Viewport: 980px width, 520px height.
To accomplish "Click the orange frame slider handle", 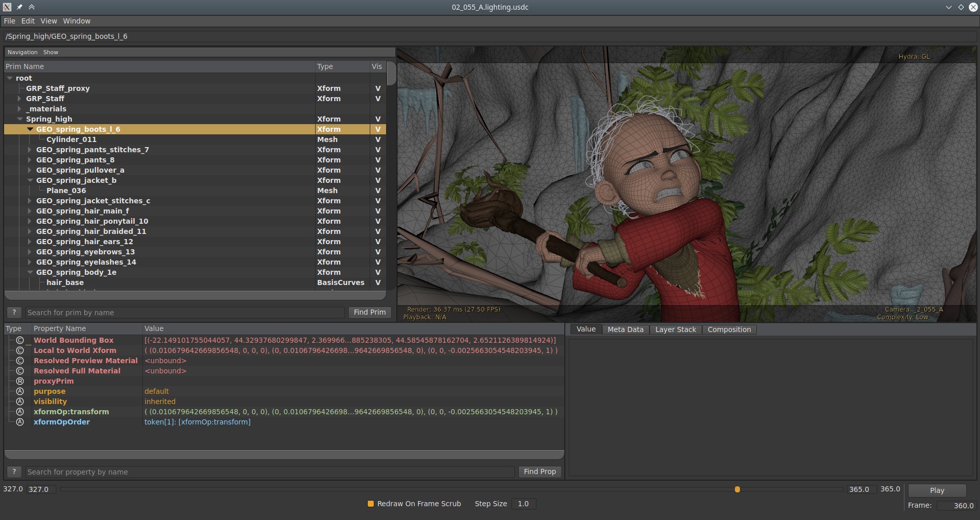I will point(737,489).
